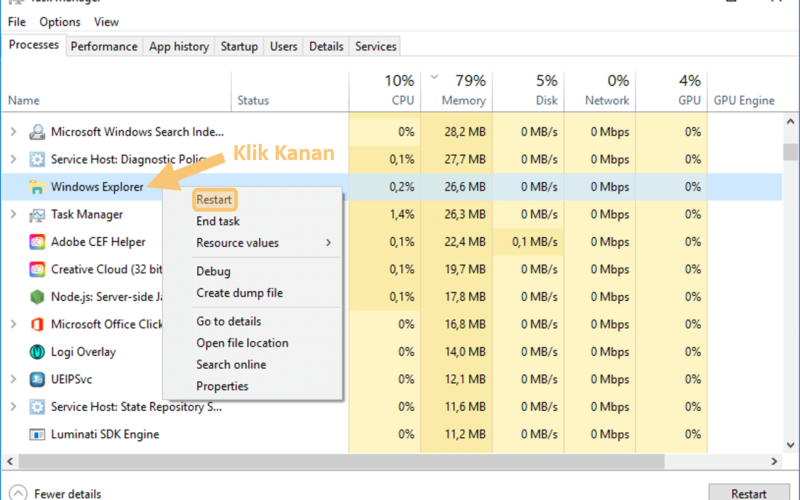Image resolution: width=800 pixels, height=500 pixels.
Task: Open the File menu
Action: pos(17,22)
